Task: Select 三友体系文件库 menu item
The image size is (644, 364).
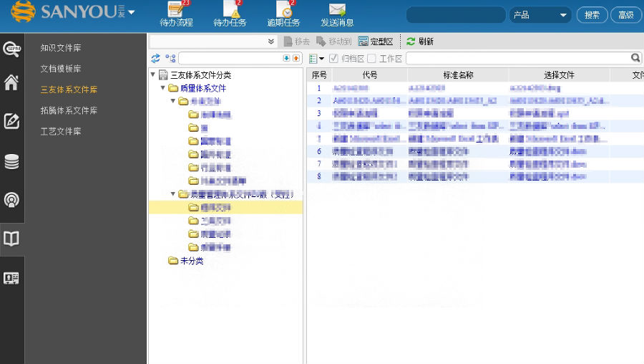Action: click(x=69, y=90)
